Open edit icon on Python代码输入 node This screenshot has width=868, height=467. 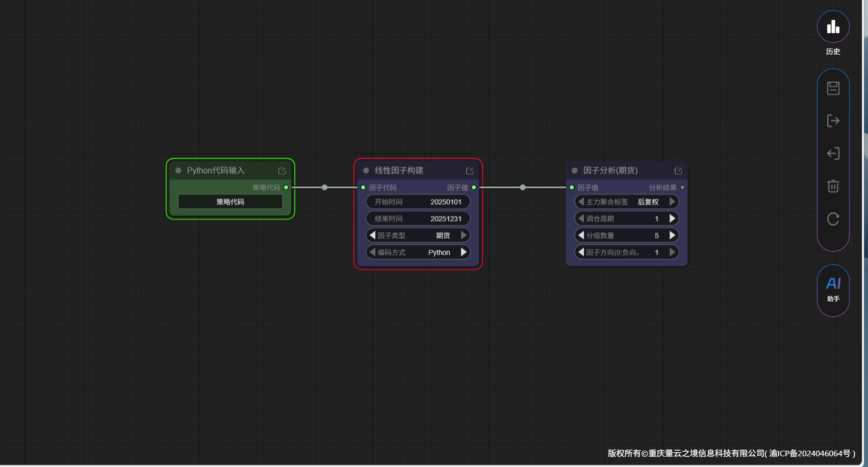(x=282, y=171)
